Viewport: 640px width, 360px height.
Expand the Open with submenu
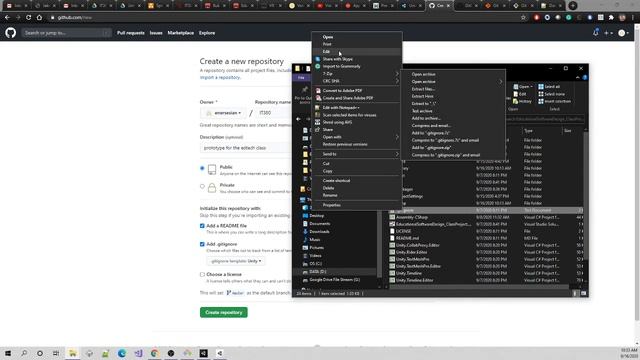click(x=357, y=137)
